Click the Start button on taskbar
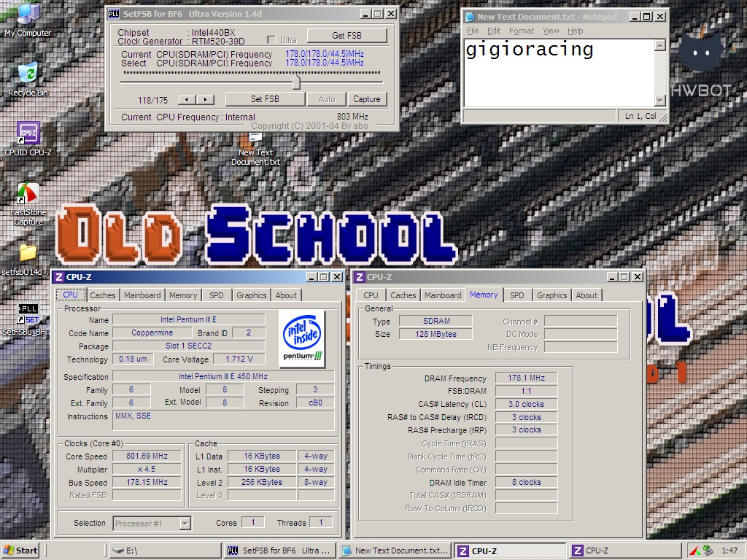Image resolution: width=747 pixels, height=560 pixels. coord(21,551)
